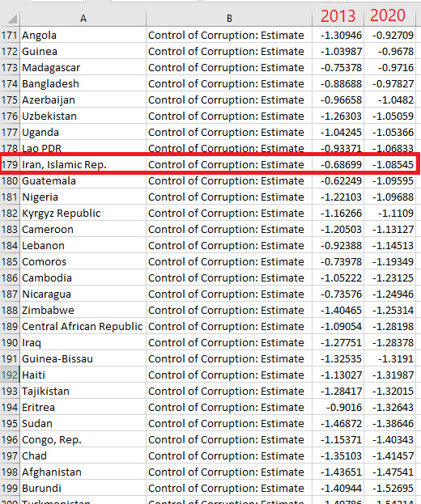The width and height of the screenshot is (421, 504).
Task: Select the Iran, Islamic Rep. cell
Action: [83, 164]
